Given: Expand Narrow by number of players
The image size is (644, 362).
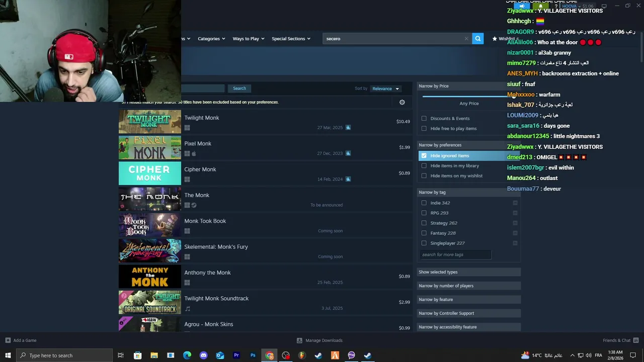Looking at the screenshot, I should [x=469, y=286].
